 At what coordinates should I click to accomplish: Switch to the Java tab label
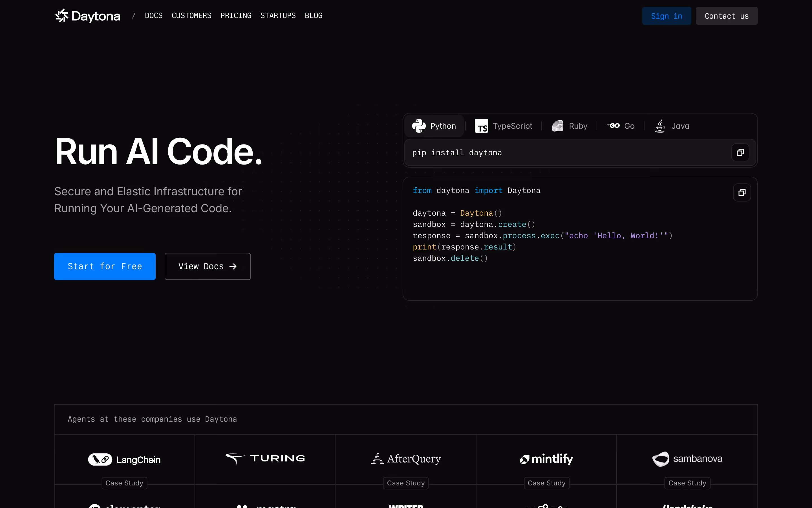tap(680, 126)
